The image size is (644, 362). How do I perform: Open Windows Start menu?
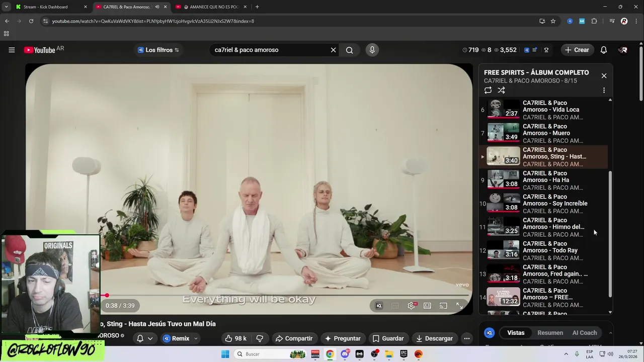coord(225,354)
